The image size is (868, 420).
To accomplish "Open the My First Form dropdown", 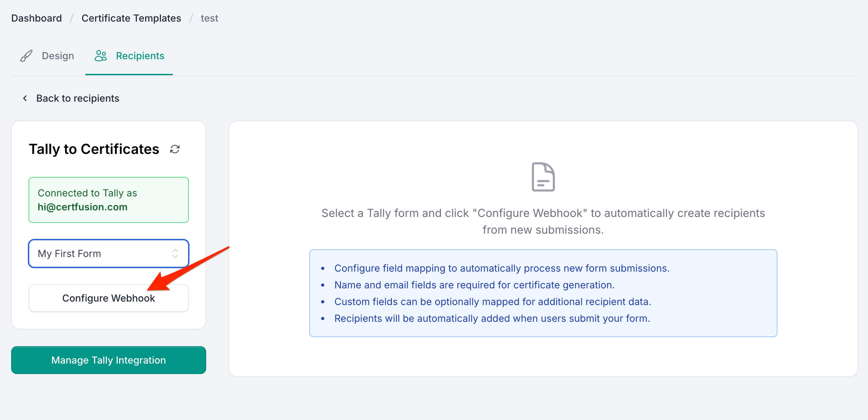I will pyautogui.click(x=108, y=254).
